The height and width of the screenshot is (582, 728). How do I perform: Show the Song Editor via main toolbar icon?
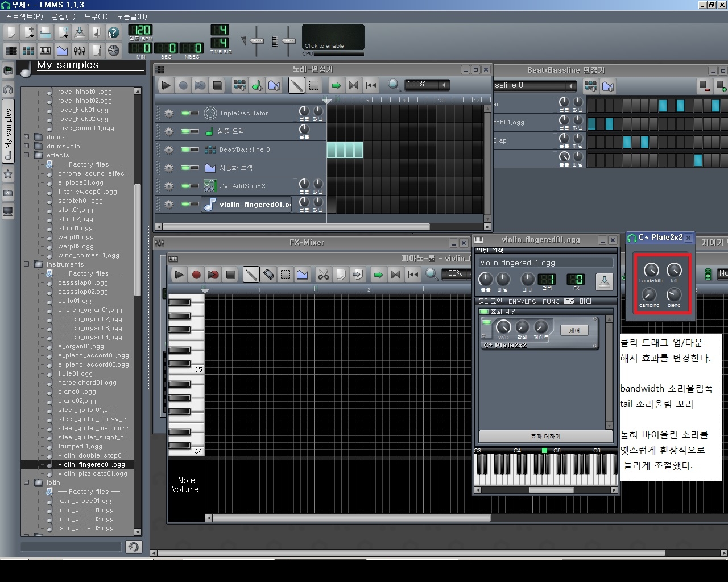11,50
